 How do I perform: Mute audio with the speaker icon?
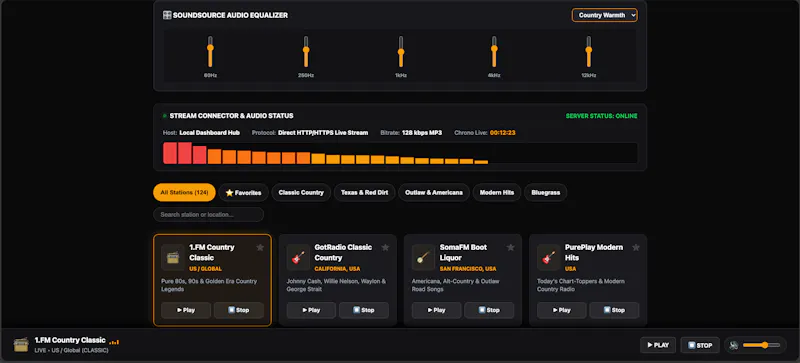pos(734,345)
